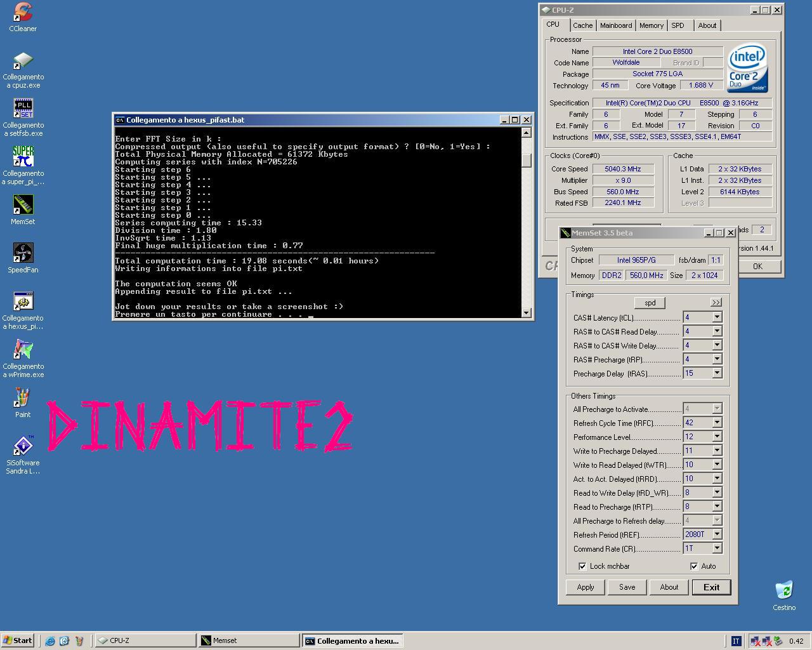Click the second network tray icon
The image size is (812, 650).
[767, 641]
